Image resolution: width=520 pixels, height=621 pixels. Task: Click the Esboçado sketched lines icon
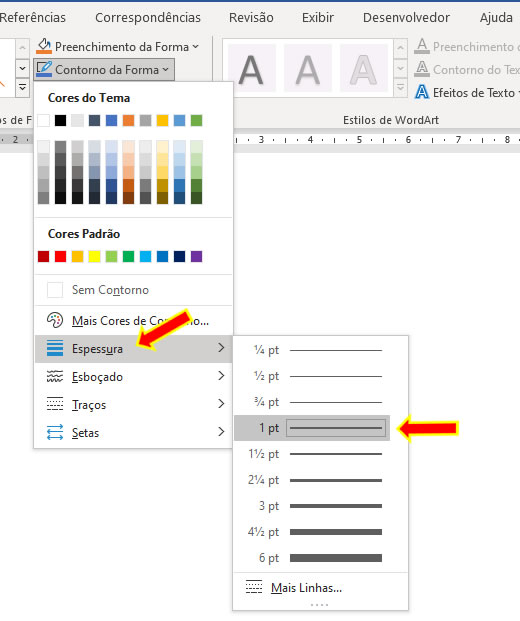pos(55,376)
